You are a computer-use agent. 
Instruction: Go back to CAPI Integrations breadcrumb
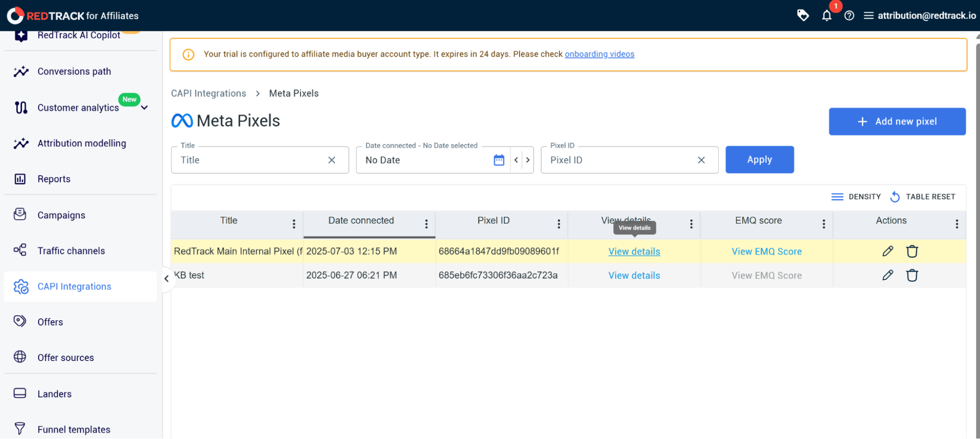(x=208, y=93)
